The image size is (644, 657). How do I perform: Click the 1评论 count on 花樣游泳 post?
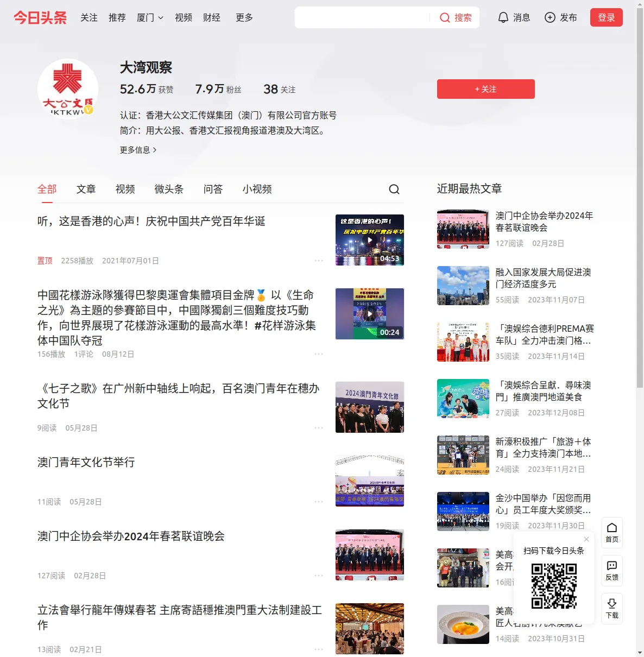(84, 354)
